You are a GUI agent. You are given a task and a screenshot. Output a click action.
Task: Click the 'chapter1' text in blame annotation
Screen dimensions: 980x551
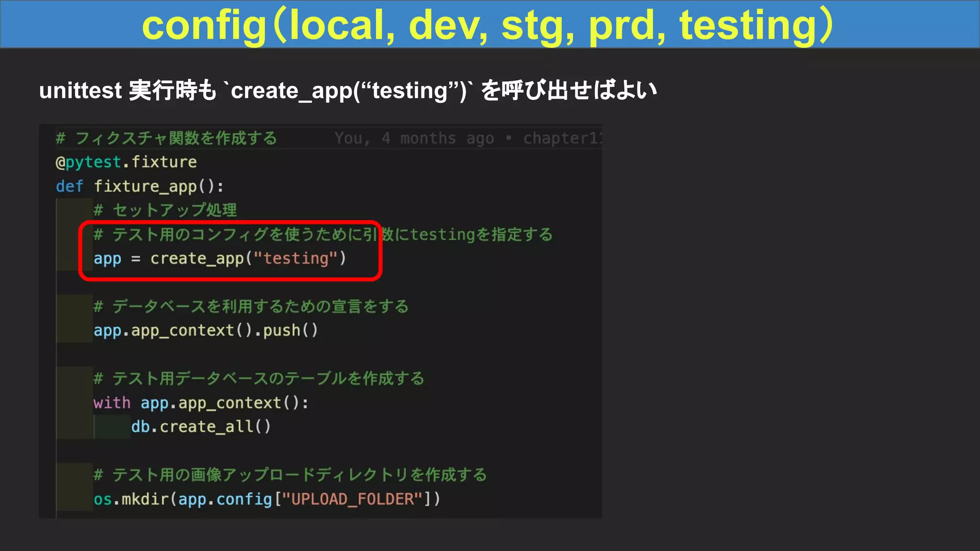pos(561,138)
